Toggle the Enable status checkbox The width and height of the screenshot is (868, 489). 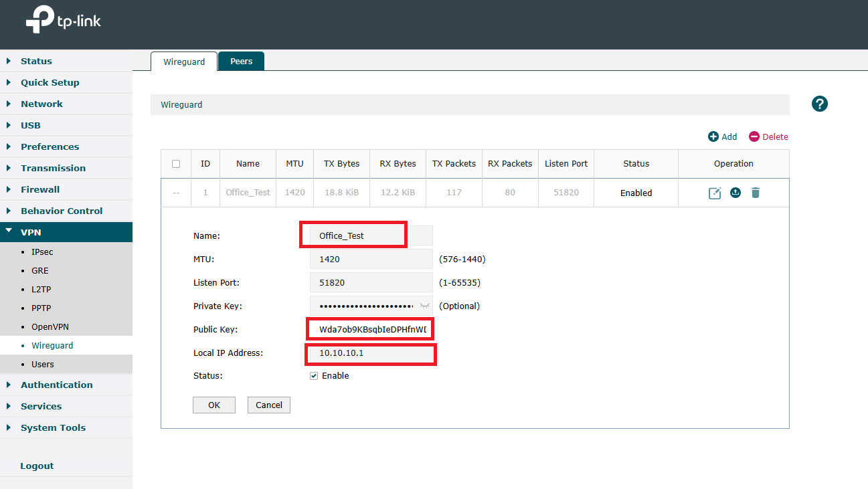tap(314, 376)
